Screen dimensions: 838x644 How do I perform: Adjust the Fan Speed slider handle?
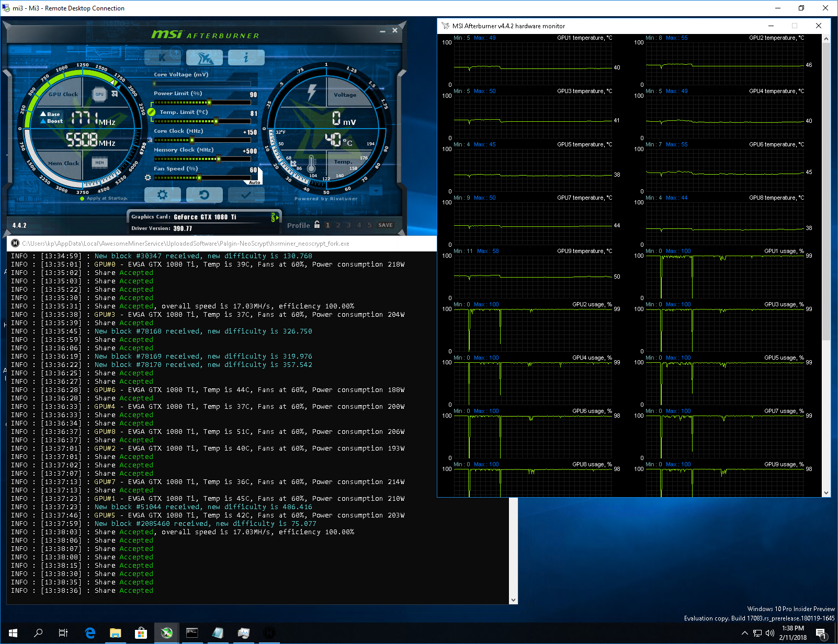pyautogui.click(x=199, y=178)
